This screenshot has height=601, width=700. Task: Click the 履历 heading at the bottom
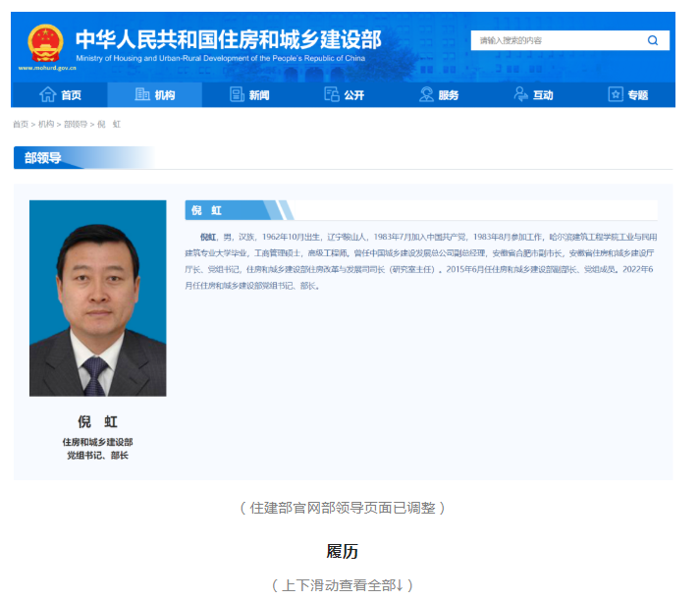[x=343, y=552]
